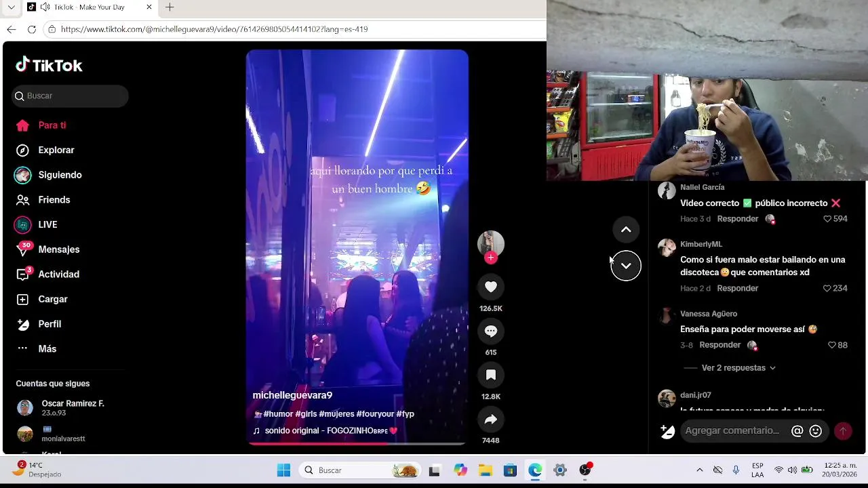Click the TikTok logo

tap(49, 65)
